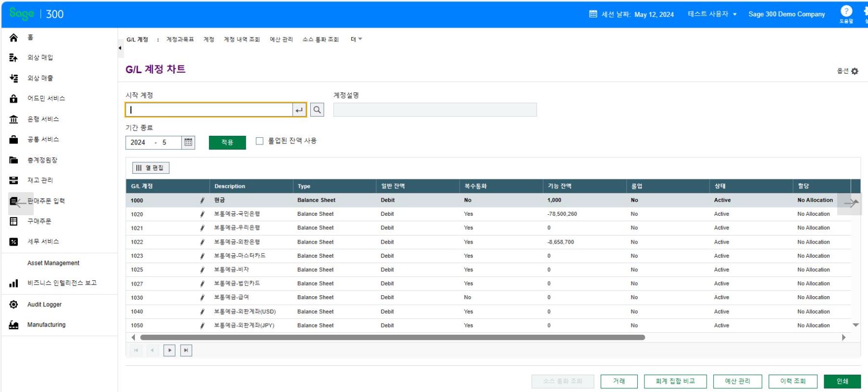The height and width of the screenshot is (392, 868).
Task: Open 은행 서비스 from the sidebar
Action: coord(43,119)
